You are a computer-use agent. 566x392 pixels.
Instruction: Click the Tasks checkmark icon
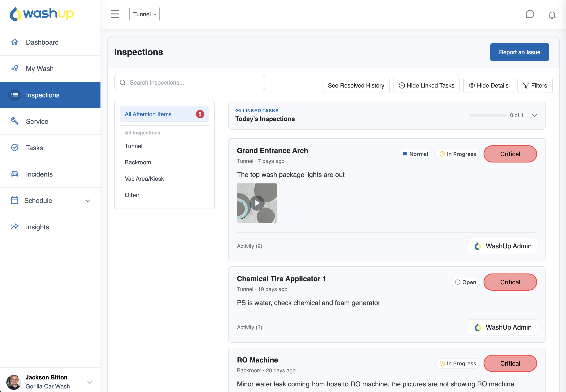click(15, 147)
